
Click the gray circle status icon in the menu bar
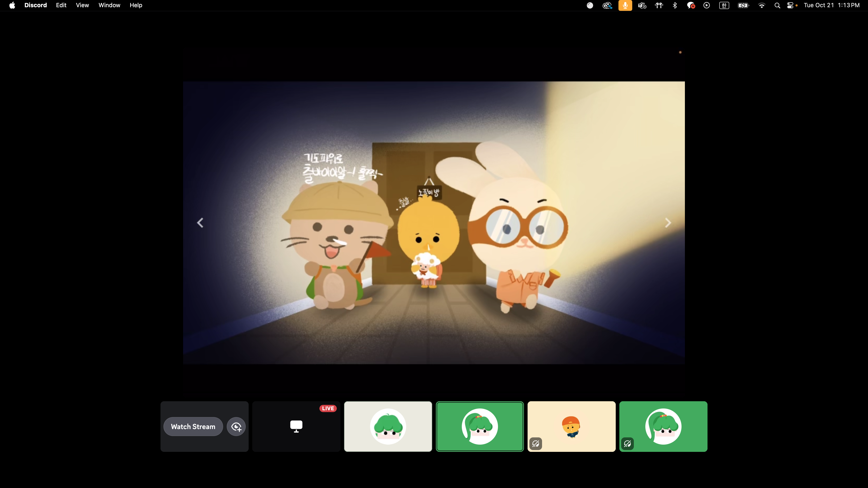(x=590, y=5)
